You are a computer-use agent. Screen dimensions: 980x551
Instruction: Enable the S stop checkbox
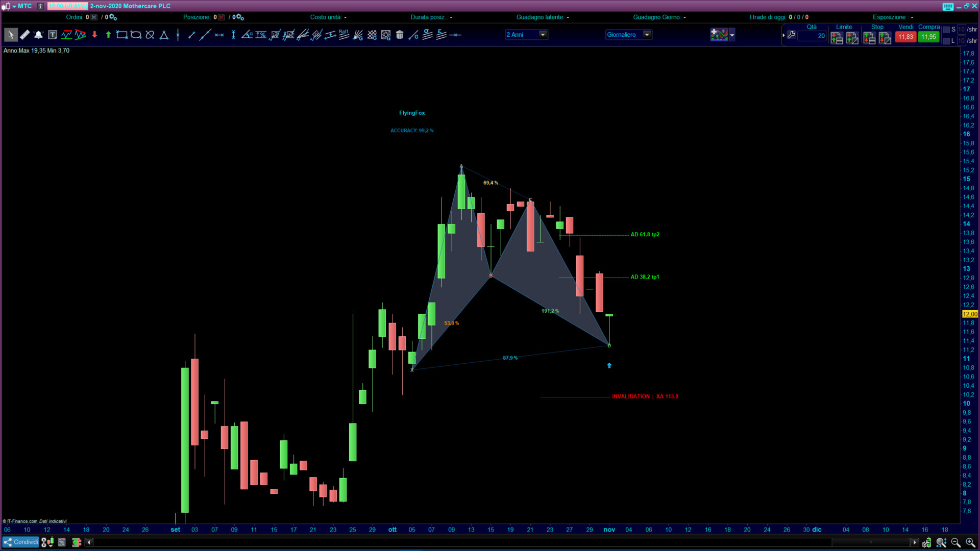[946, 30]
